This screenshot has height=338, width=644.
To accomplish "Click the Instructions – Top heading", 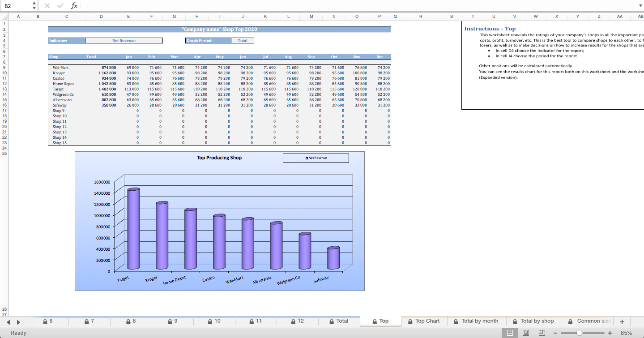I will tap(490, 29).
